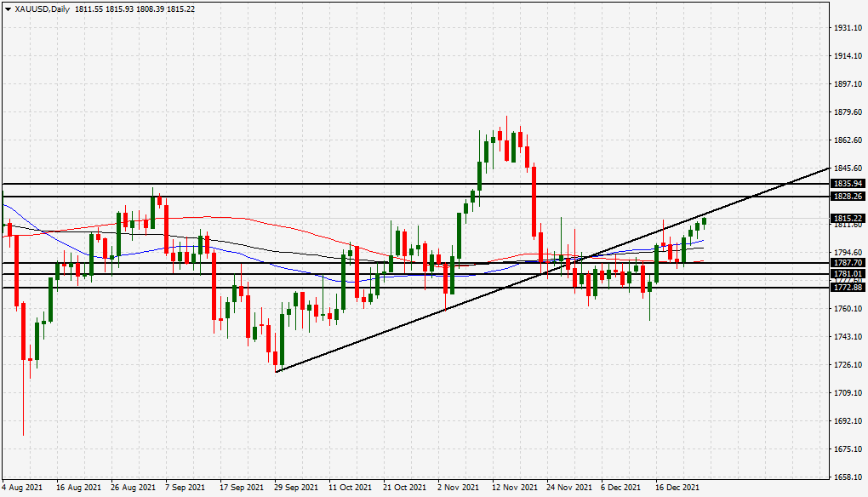Click the 1862.60 price scale value
This screenshot has width=868, height=497.
848,140
